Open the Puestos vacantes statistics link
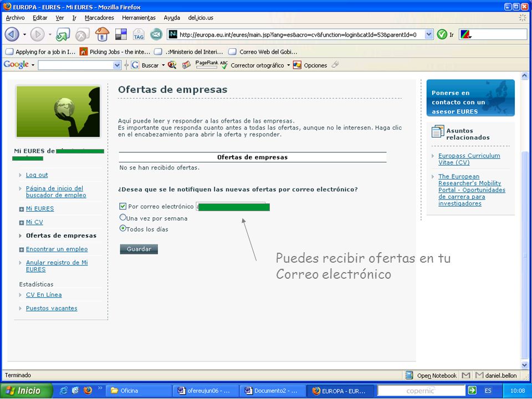 point(52,308)
